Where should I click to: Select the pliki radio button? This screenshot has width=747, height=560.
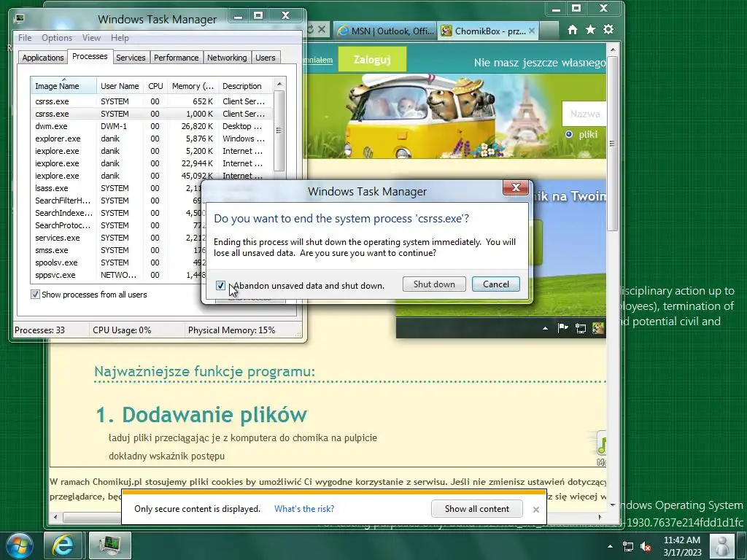[x=569, y=134]
